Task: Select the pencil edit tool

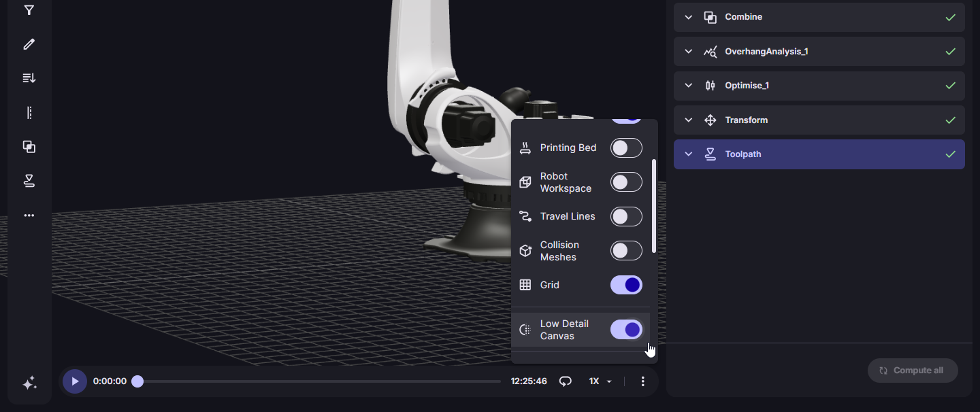Action: [29, 44]
